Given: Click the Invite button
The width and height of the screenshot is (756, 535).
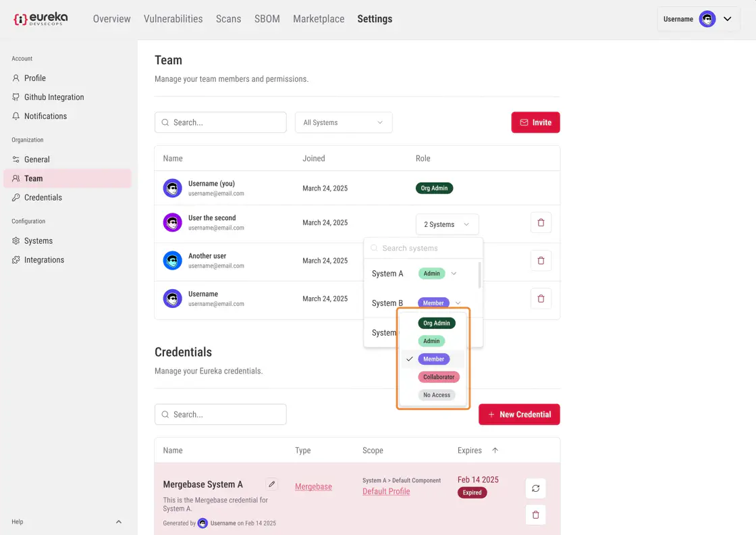Looking at the screenshot, I should [x=535, y=122].
